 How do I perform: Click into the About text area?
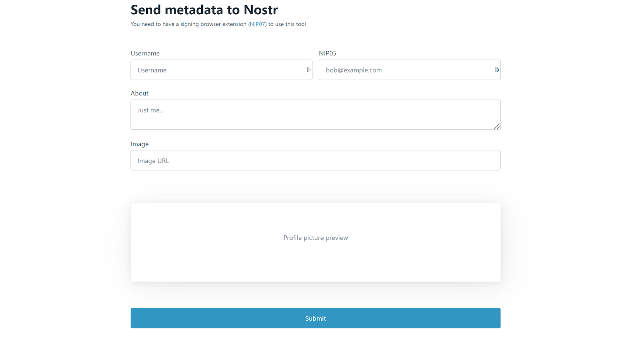(x=316, y=115)
